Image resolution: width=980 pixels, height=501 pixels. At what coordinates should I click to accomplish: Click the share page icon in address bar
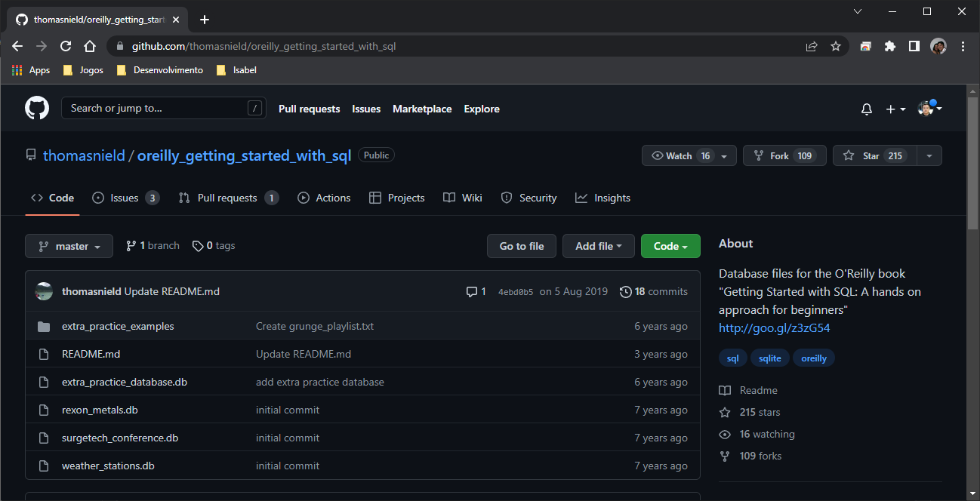point(812,46)
